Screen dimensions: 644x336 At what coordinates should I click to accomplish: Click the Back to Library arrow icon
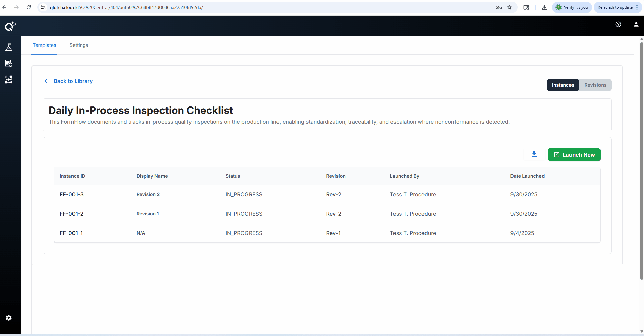(47, 81)
